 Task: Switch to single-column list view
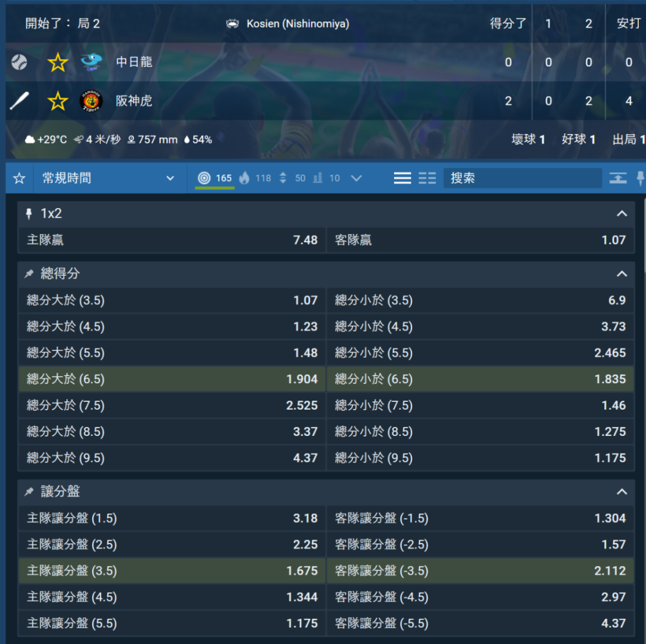403,178
